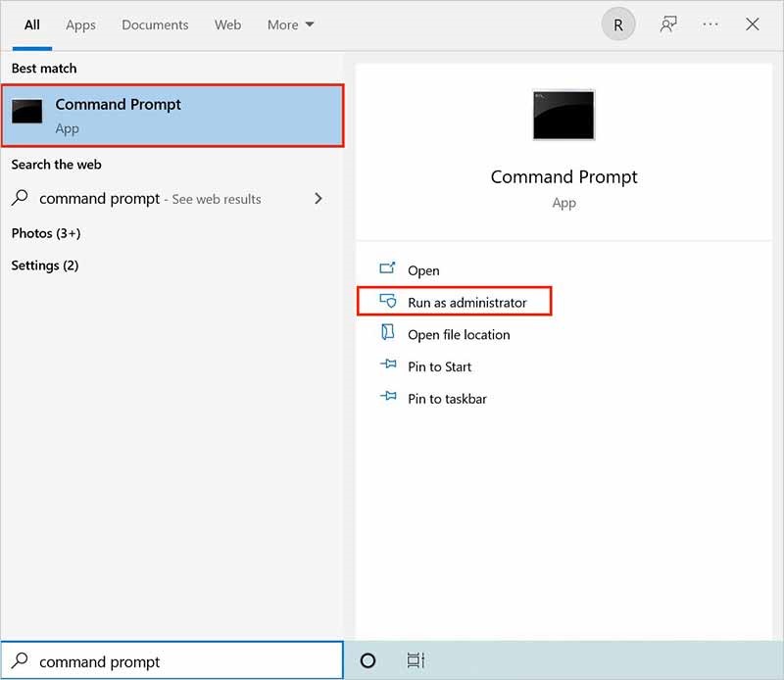Open the three-dot options menu
This screenshot has height=680, width=784.
(x=710, y=24)
